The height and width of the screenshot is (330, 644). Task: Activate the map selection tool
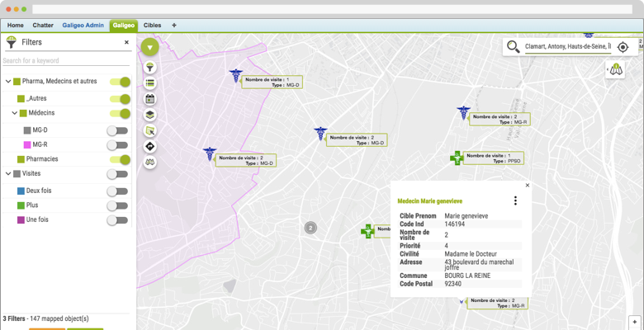(150, 130)
